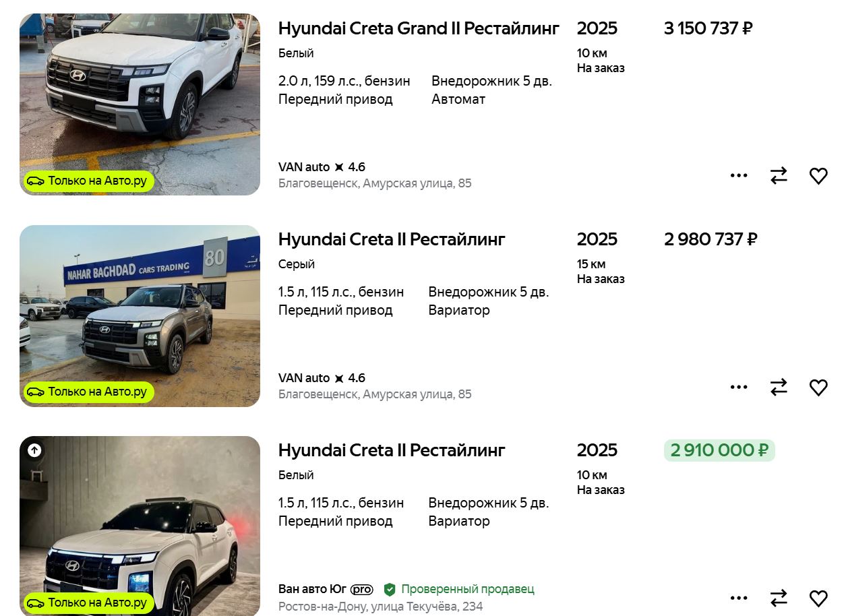Open white Creta II Рестайлинг title from Ростов-на-Дону
844x616 pixels.
pyautogui.click(x=391, y=450)
